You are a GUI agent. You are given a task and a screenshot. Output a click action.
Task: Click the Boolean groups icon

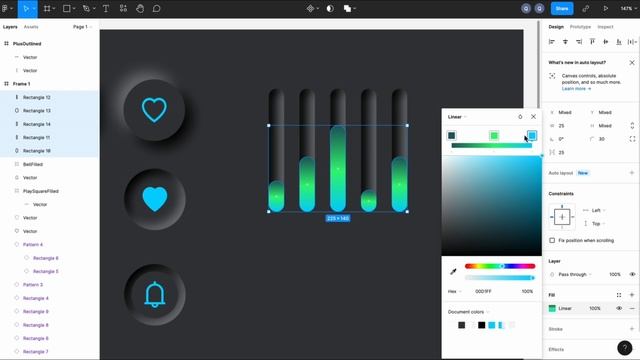pyautogui.click(x=347, y=9)
